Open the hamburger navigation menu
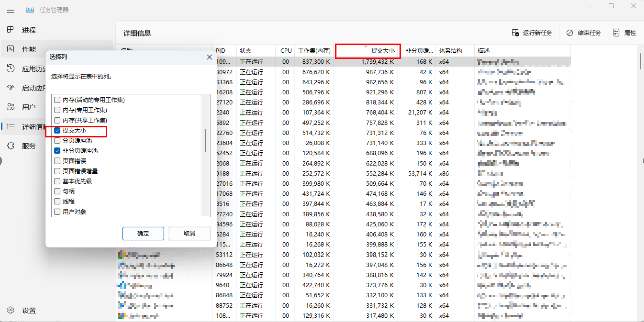Viewport: 644px width, 322px height. click(x=11, y=10)
